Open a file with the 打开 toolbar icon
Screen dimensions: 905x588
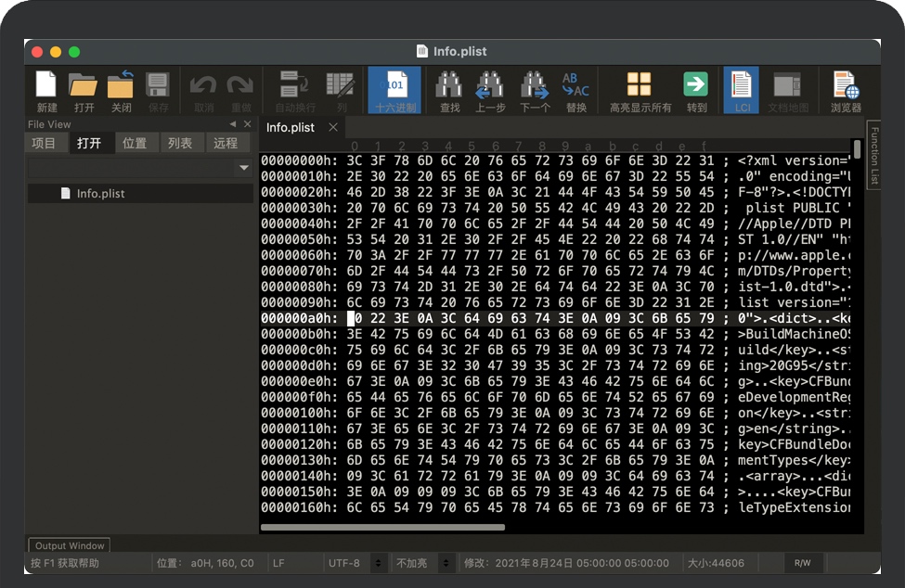(x=84, y=90)
